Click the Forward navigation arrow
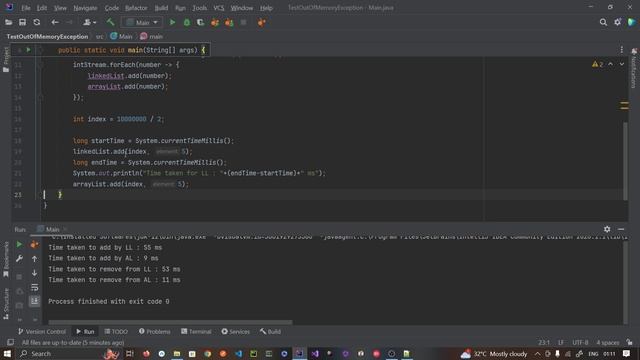 (x=69, y=22)
